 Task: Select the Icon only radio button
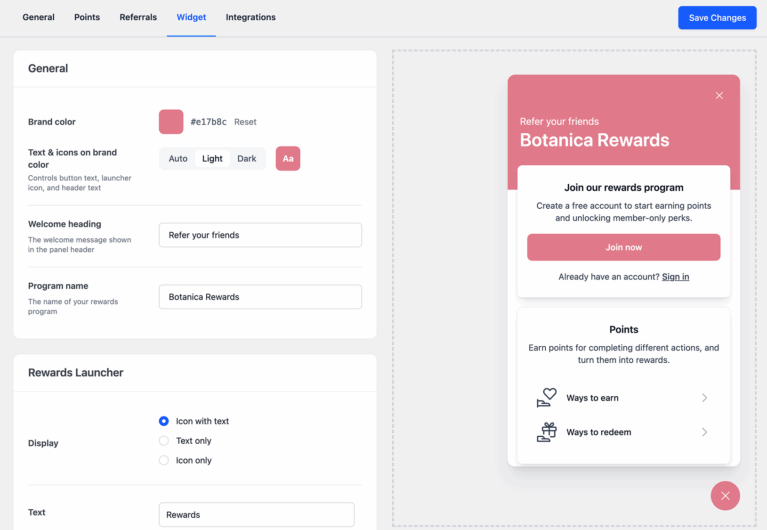pos(164,460)
